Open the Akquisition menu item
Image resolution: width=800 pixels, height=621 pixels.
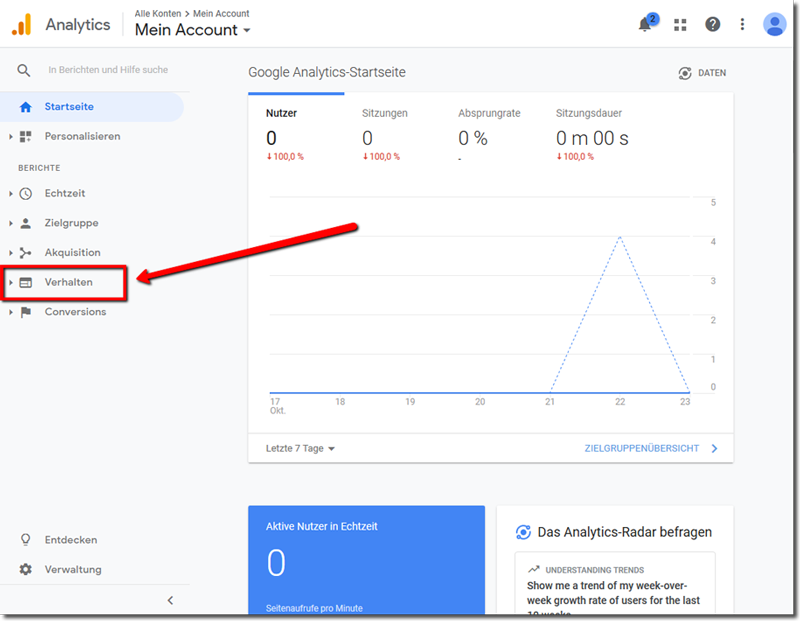[72, 253]
